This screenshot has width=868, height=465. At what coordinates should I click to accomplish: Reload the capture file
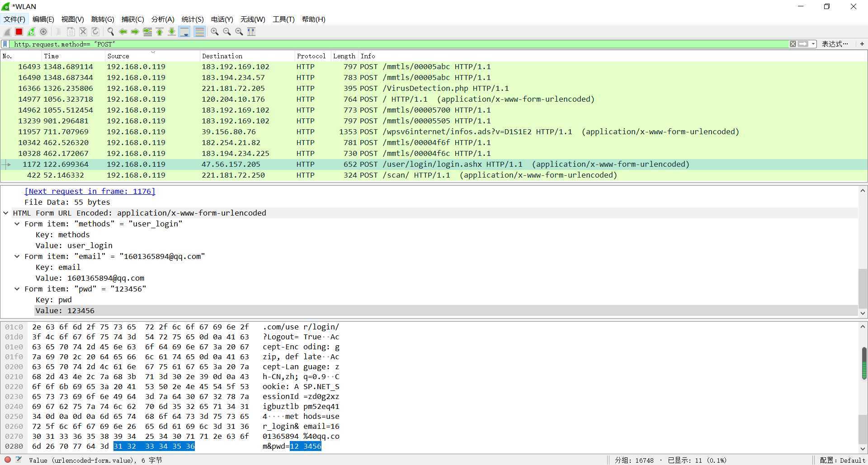(95, 32)
